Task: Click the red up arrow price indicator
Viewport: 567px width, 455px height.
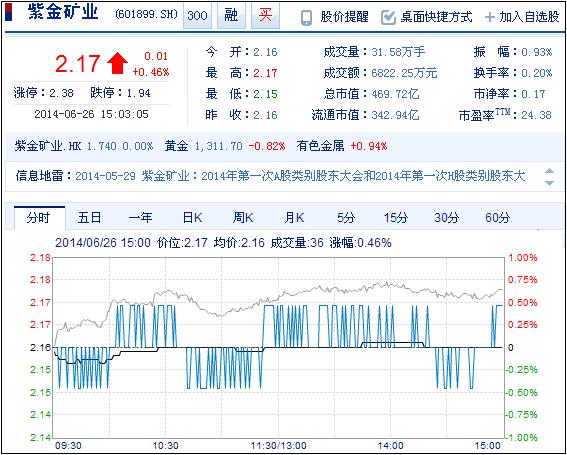Action: coord(118,63)
